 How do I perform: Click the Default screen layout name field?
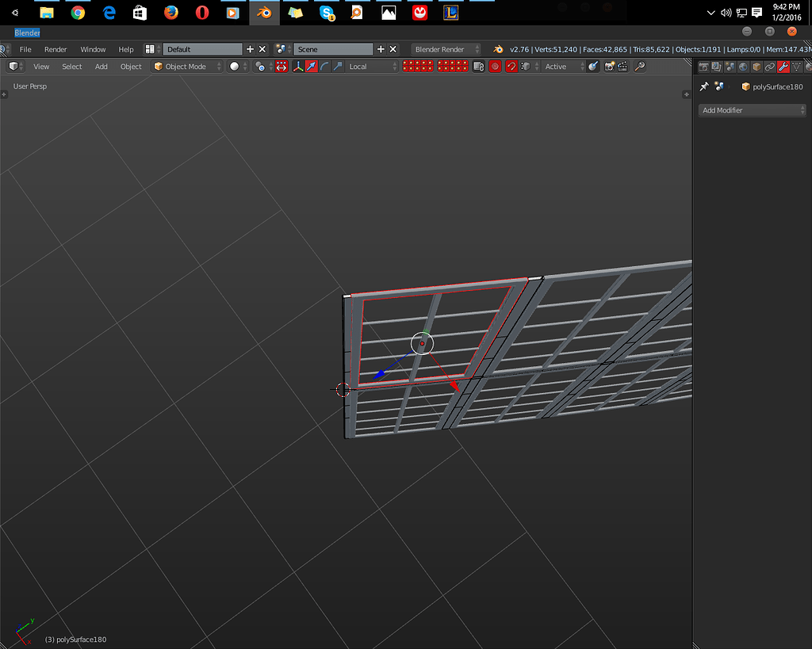click(202, 49)
